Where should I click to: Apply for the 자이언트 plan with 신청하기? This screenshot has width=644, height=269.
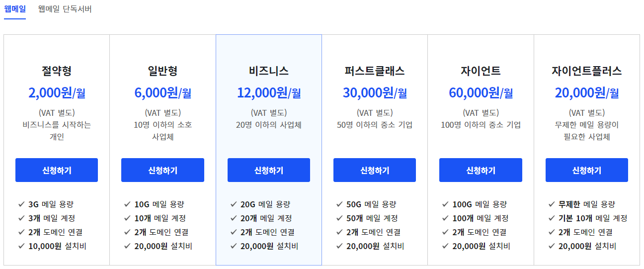pyautogui.click(x=481, y=170)
